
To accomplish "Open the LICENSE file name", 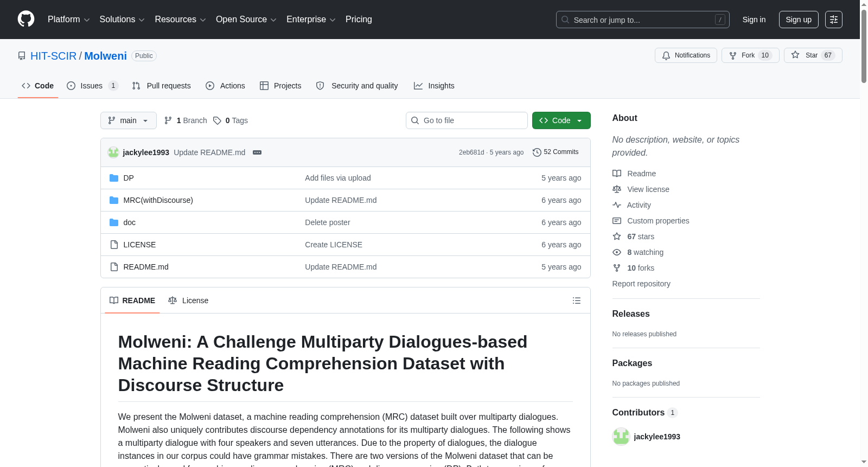I will click(x=139, y=245).
